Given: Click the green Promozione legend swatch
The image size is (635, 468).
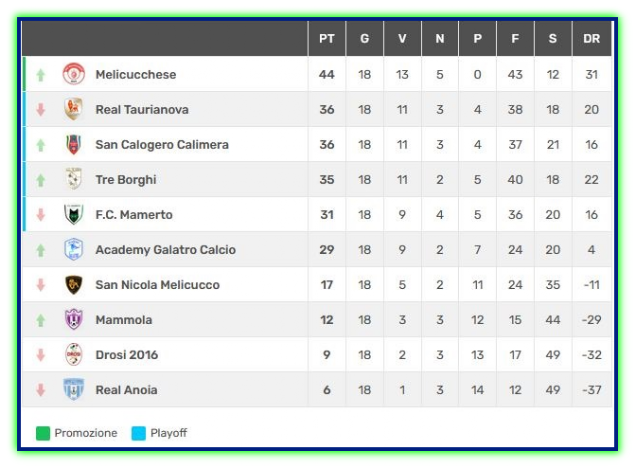Looking at the screenshot, I should 43,433.
